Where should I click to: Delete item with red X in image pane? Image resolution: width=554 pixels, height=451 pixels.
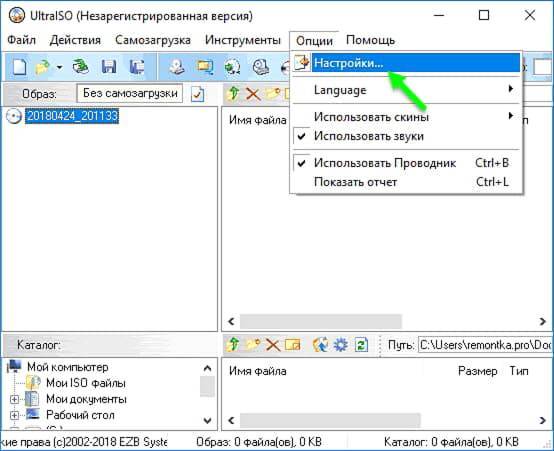(253, 94)
